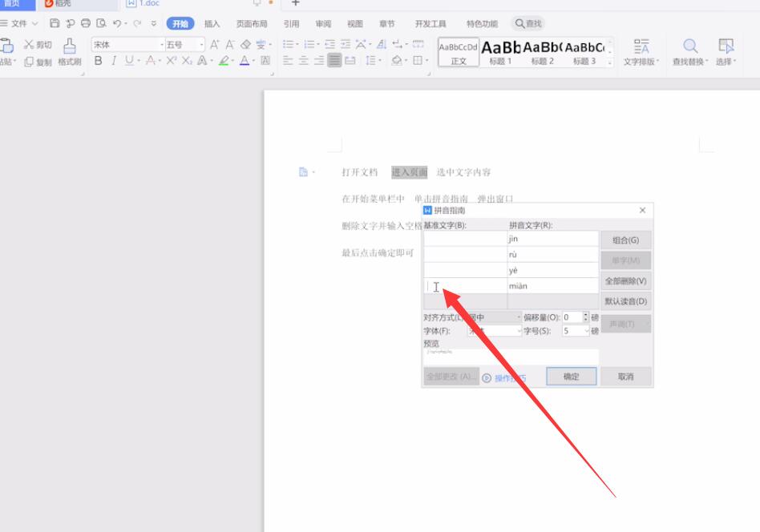Click the Text Effects outlined A icon
The width and height of the screenshot is (760, 532).
tap(202, 61)
